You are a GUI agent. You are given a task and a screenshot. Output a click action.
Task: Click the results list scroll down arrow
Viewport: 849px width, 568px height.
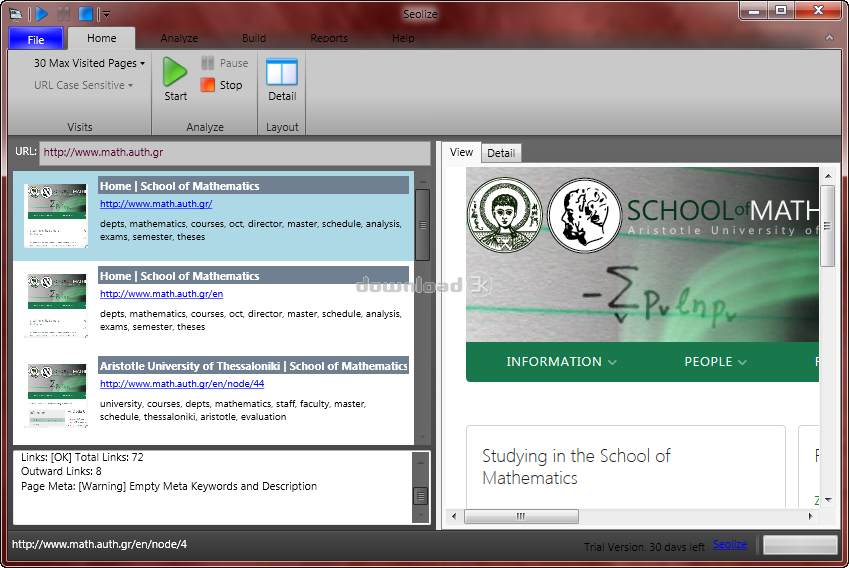422,437
